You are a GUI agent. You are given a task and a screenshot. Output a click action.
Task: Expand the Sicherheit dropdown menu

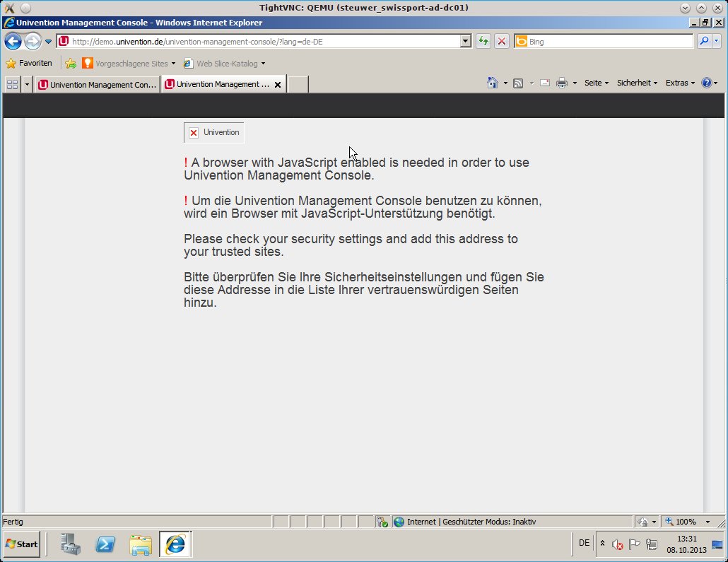(637, 83)
